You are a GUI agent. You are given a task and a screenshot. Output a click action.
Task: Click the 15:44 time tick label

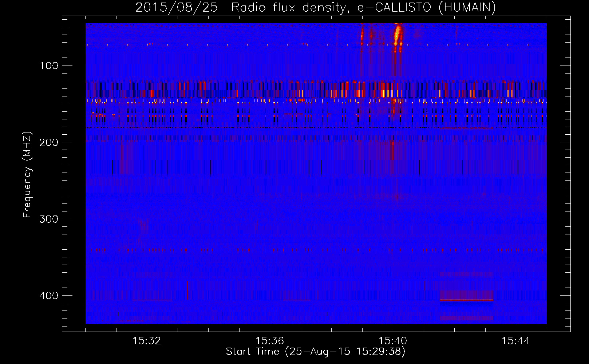[x=516, y=341]
